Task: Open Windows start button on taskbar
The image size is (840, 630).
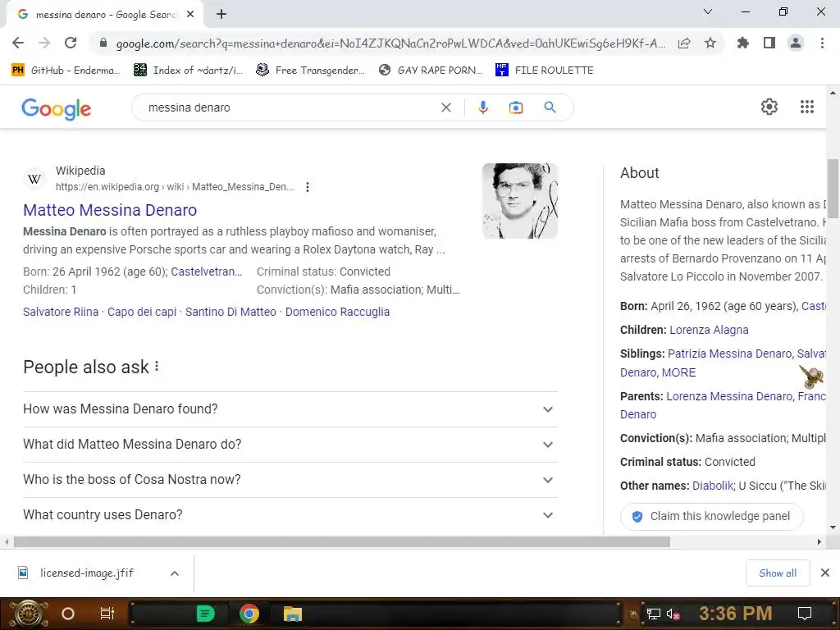Action: pos(29,614)
